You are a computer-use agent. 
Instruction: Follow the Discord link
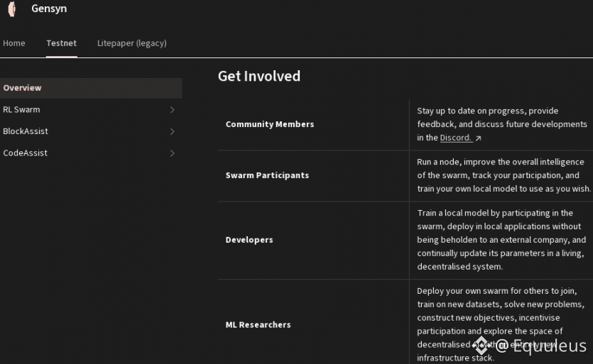click(455, 138)
